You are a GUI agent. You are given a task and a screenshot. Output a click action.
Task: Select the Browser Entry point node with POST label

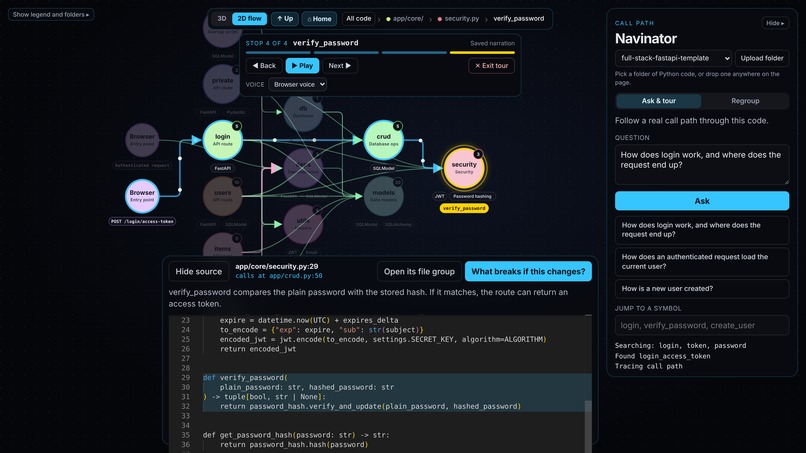(142, 196)
